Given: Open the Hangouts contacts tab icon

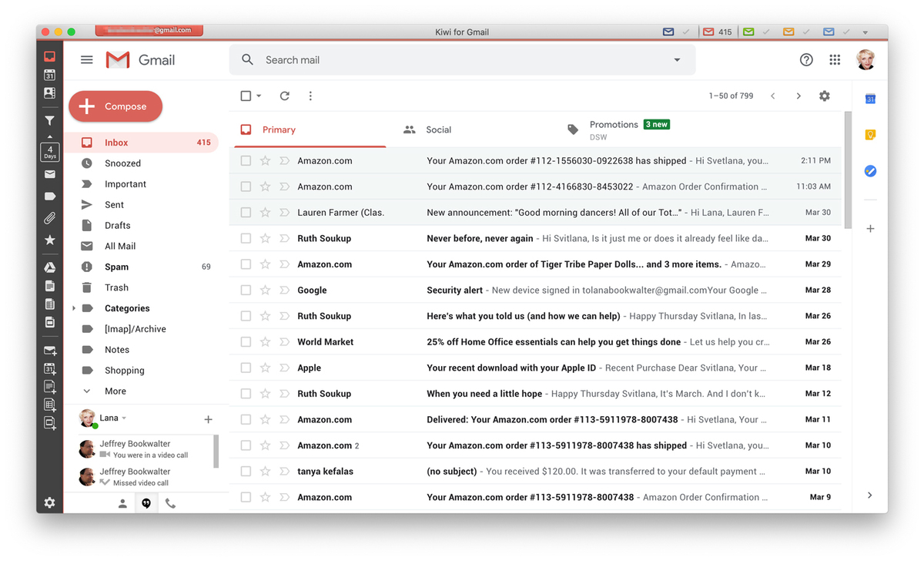Looking at the screenshot, I should click(x=122, y=503).
